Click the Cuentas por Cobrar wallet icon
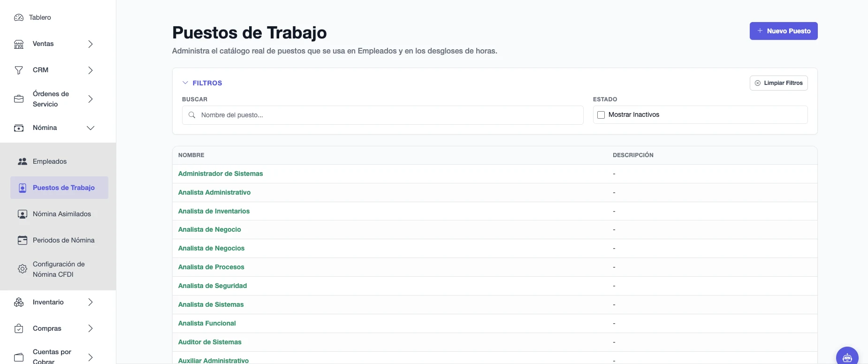This screenshot has width=868, height=364. point(19,357)
